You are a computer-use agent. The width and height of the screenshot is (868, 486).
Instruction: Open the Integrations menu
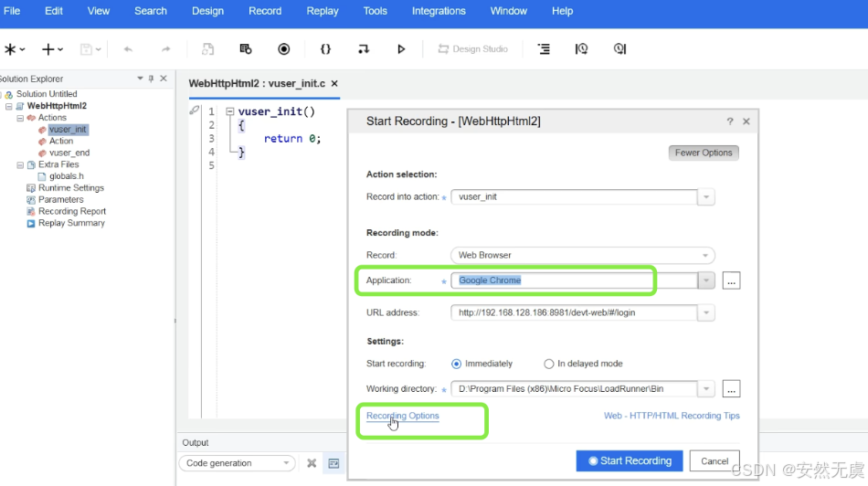pos(439,11)
